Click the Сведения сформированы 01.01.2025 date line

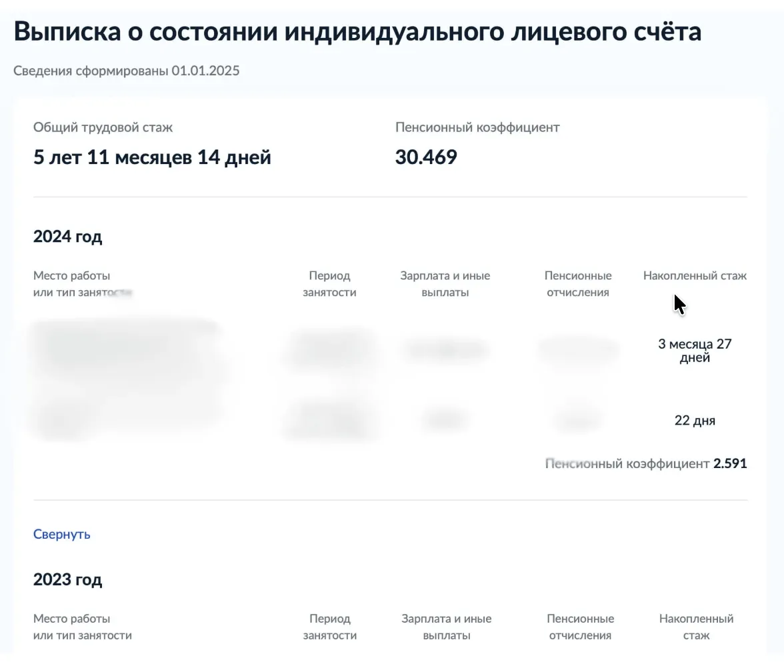126,71
